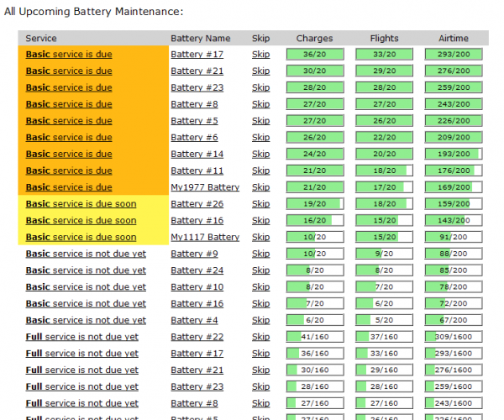The width and height of the screenshot is (504, 420).
Task: Open 'Basic service is due' link for My1977 Battery
Action: point(69,187)
